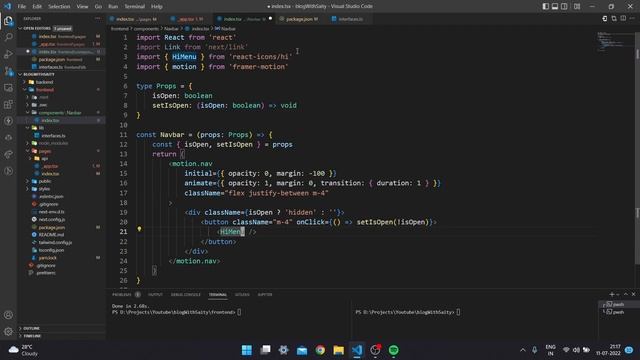This screenshot has height=360, width=640.
Task: Open the Extensions view
Action: pyautogui.click(x=8, y=104)
